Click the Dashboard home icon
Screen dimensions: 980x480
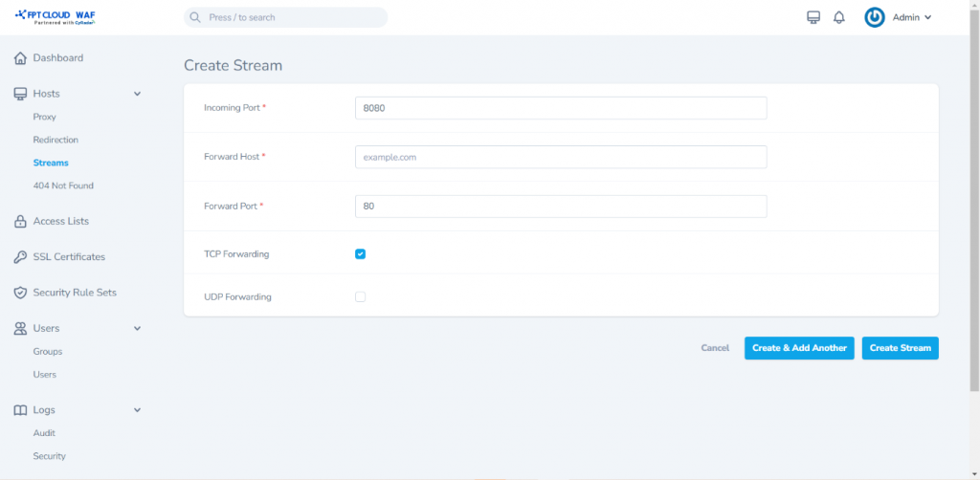tap(20, 58)
